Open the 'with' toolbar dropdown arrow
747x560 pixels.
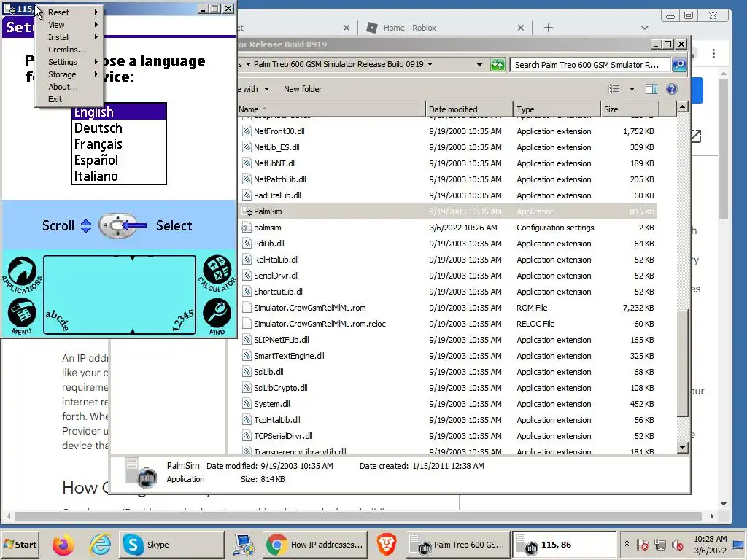tap(266, 89)
